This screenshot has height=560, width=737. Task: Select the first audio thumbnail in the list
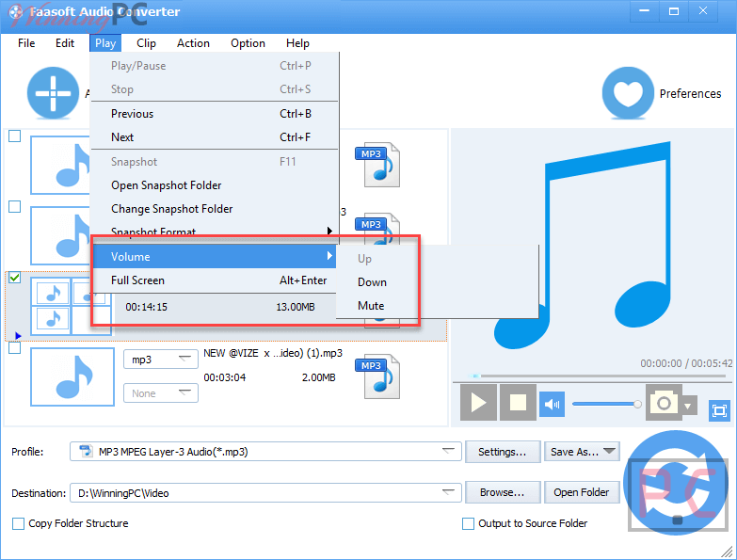click(60, 165)
